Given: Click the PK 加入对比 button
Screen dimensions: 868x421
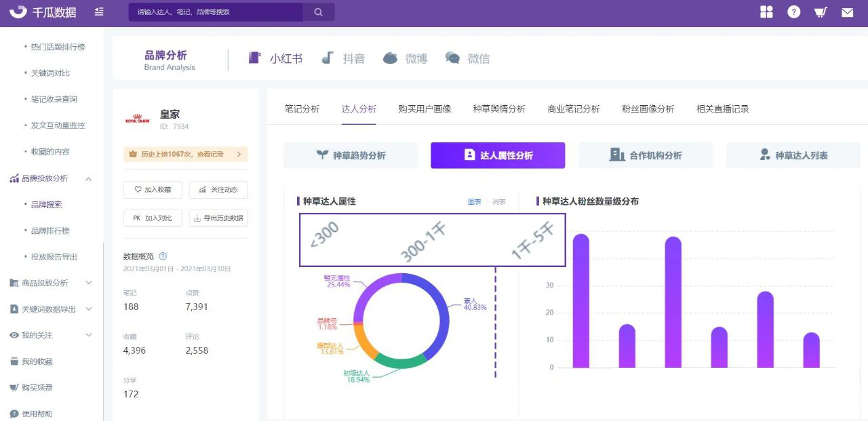Looking at the screenshot, I should click(x=153, y=218).
